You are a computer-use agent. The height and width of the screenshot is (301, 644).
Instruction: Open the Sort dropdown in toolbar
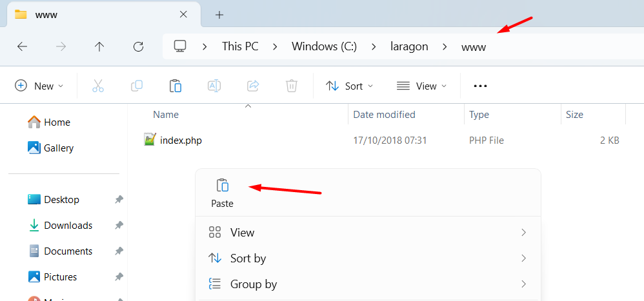348,86
